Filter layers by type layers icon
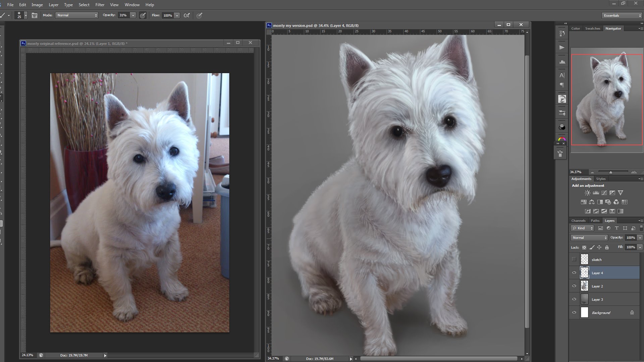644x362 pixels. point(616,228)
